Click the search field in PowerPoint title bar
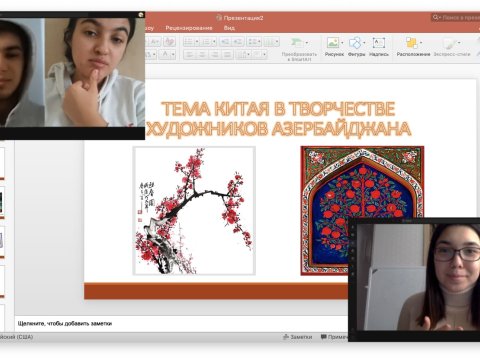Image resolution: width=480 pixels, height=360 pixels. 457,17
